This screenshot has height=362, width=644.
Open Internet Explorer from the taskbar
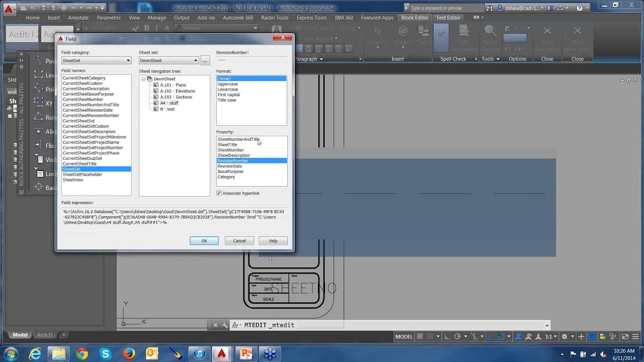(35, 354)
